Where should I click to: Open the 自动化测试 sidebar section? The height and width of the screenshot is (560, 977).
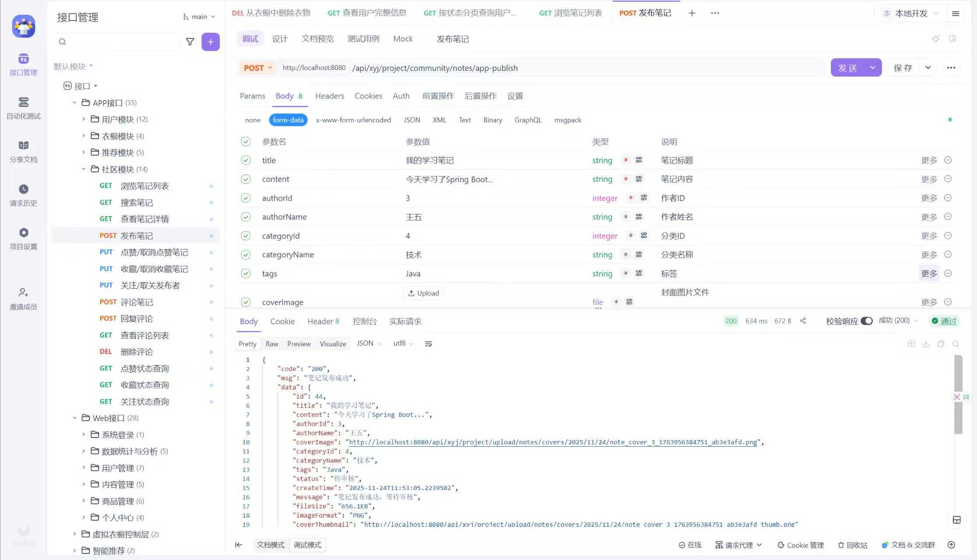click(x=23, y=108)
